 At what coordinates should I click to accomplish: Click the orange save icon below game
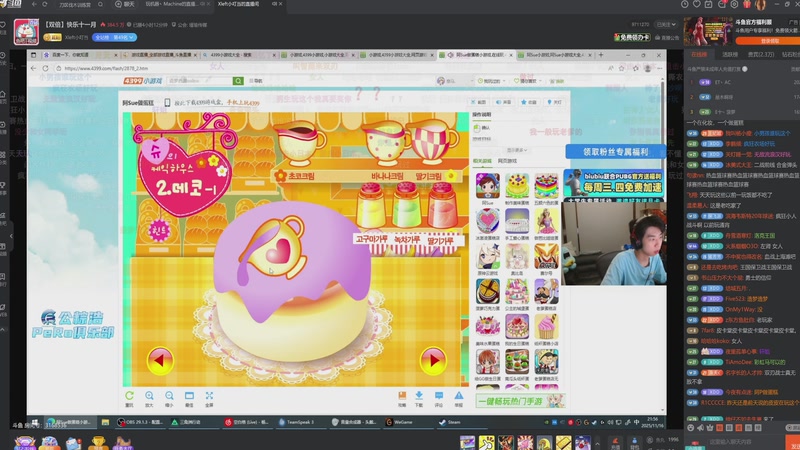[402, 398]
